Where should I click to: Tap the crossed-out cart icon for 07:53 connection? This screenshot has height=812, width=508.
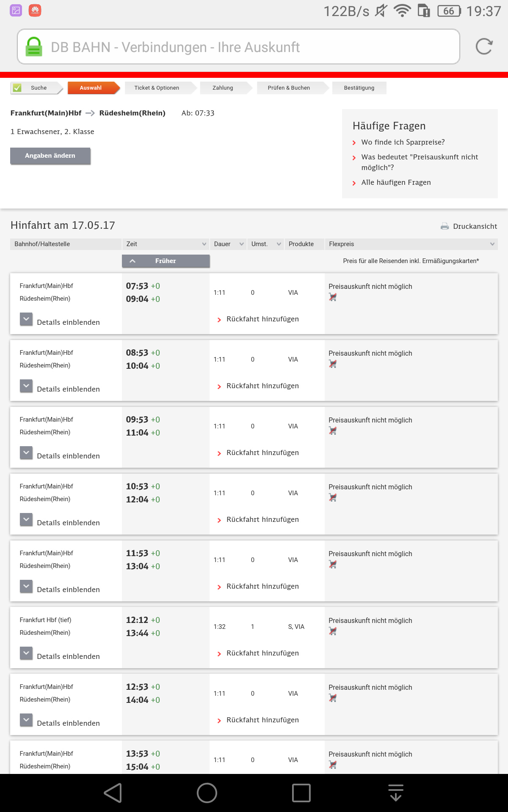pyautogui.click(x=333, y=297)
